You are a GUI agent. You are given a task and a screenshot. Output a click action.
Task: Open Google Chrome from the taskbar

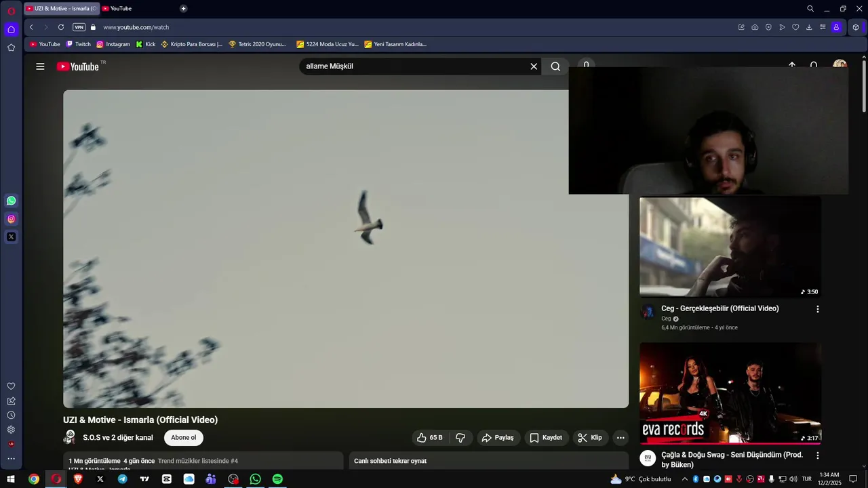tap(34, 479)
